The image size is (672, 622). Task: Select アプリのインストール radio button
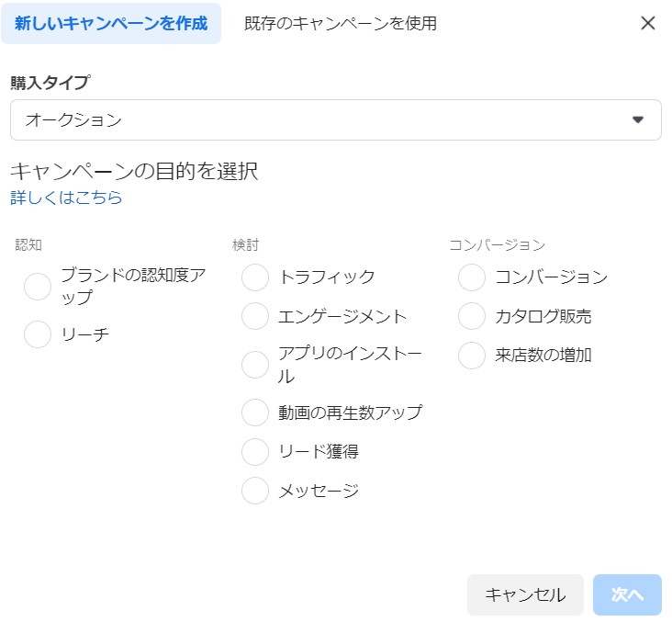tap(255, 365)
